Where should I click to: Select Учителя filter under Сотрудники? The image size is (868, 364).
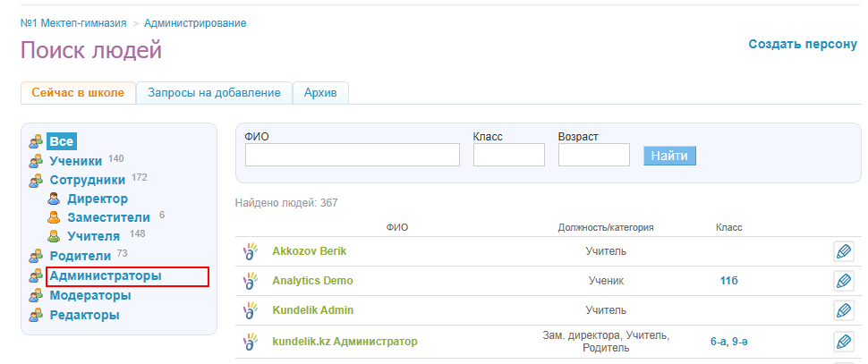click(93, 236)
